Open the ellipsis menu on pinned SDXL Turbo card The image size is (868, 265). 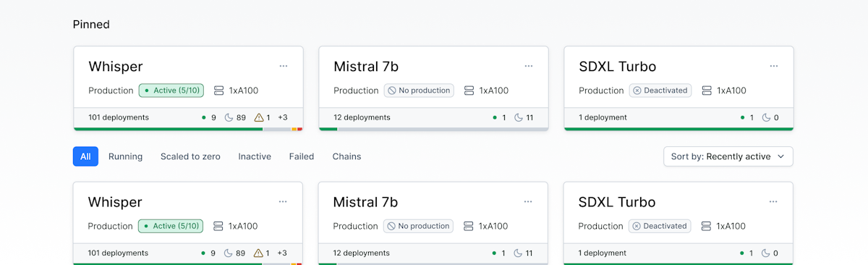point(774,66)
